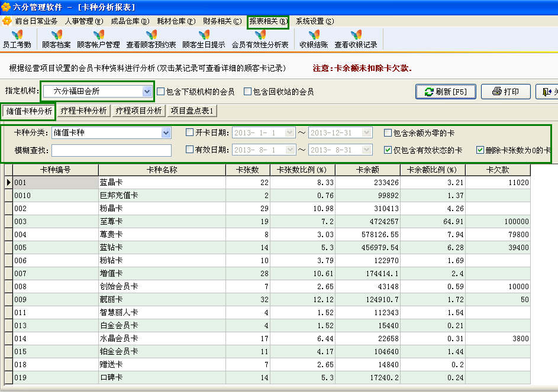Select the 口碑卡 name cell

[x=162, y=378]
